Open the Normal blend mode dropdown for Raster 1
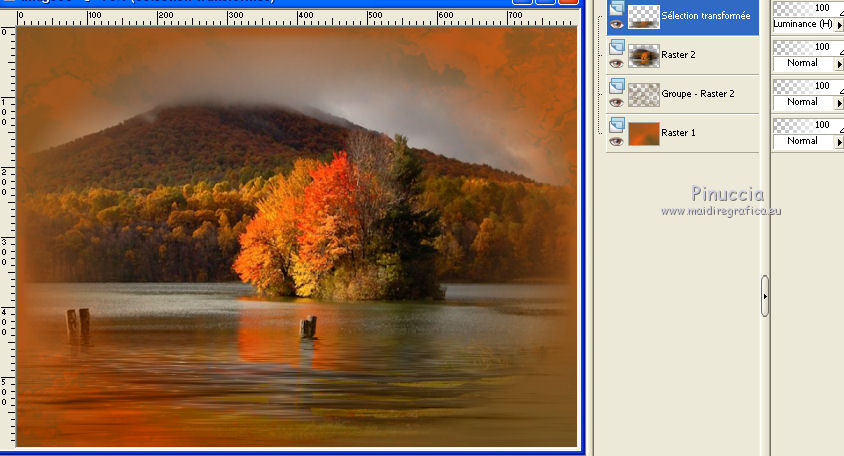 (x=840, y=142)
